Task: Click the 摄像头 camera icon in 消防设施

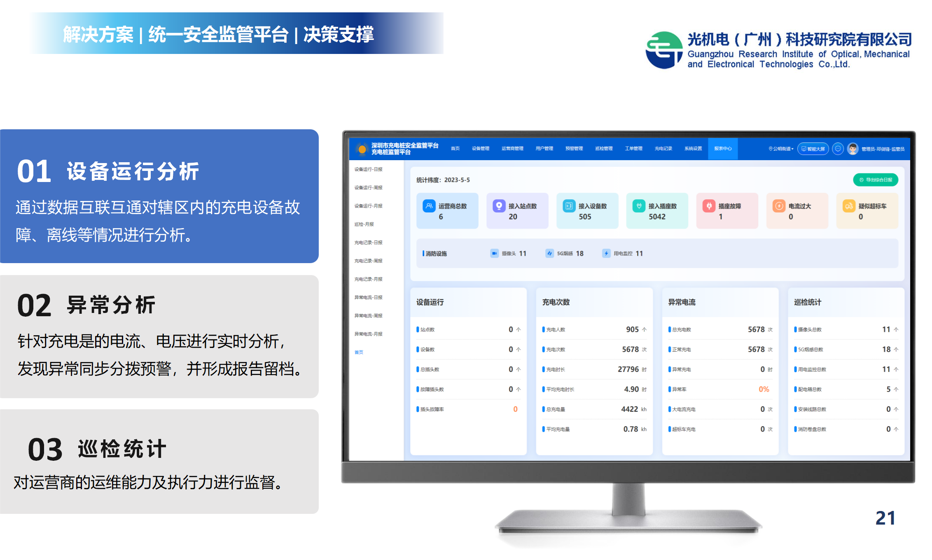Action: [495, 253]
